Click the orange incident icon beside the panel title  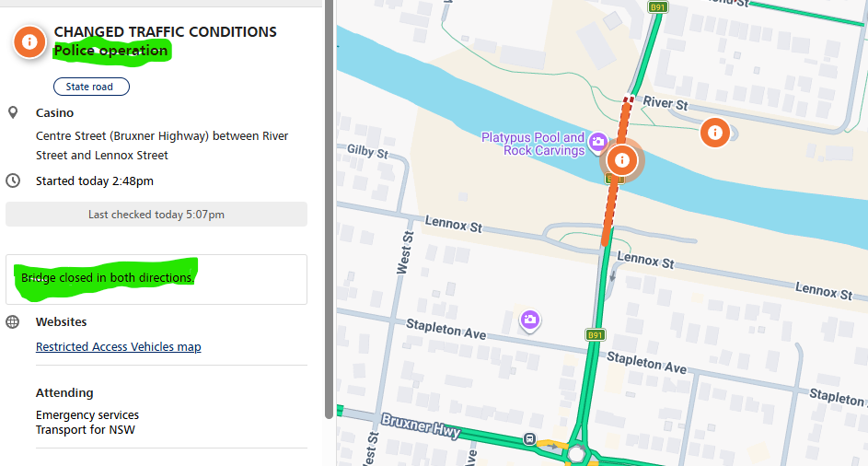tap(29, 42)
